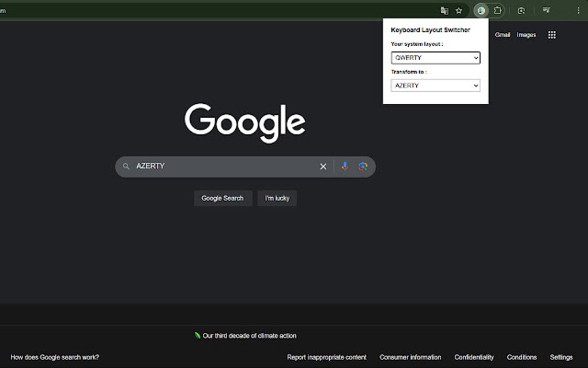Click the Extensions puzzle icon
Viewport: 588px width, 368px height.
[497, 10]
